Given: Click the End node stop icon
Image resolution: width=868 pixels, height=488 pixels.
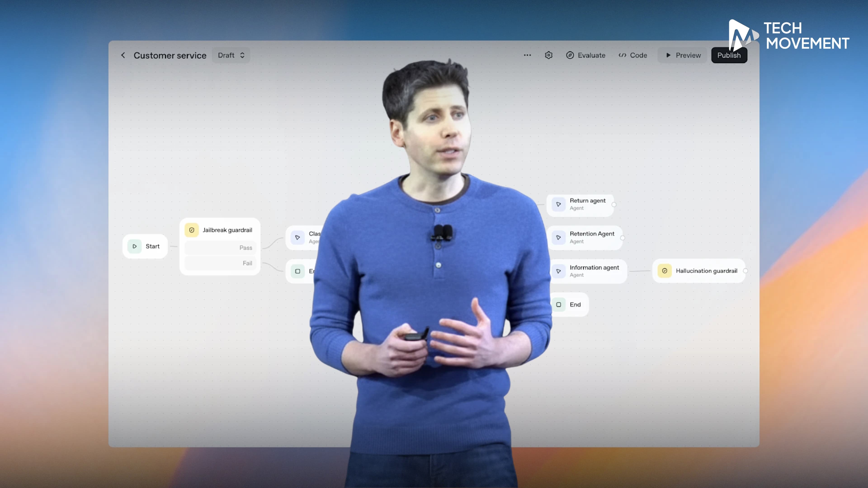Looking at the screenshot, I should click(558, 305).
